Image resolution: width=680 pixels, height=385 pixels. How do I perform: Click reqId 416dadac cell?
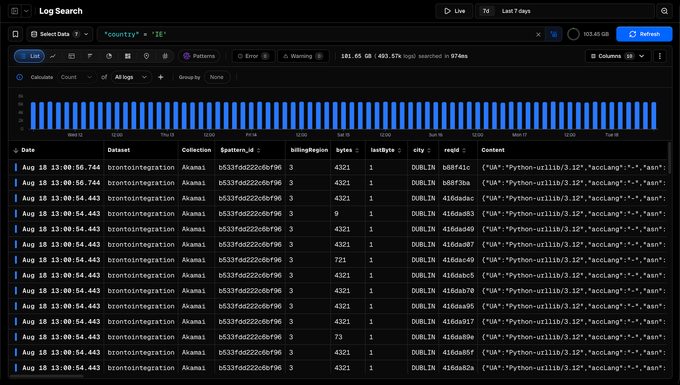click(458, 199)
